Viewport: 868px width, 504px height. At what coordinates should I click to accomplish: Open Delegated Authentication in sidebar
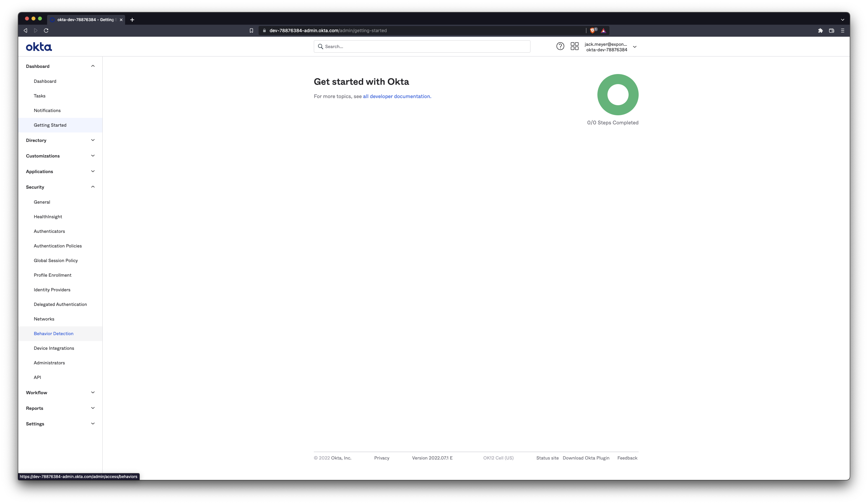tap(60, 304)
